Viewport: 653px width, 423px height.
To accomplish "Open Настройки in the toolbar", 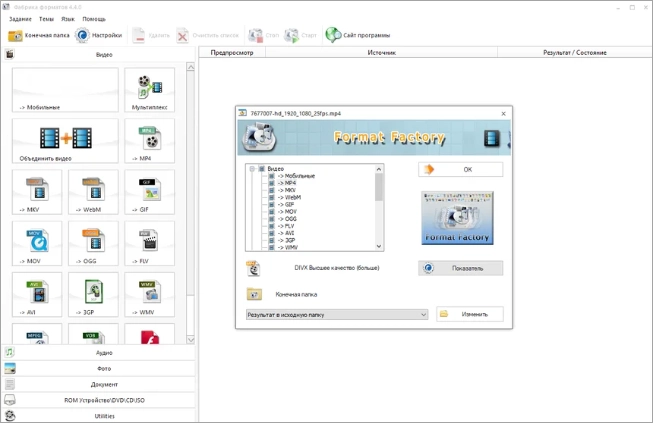I will coord(99,35).
